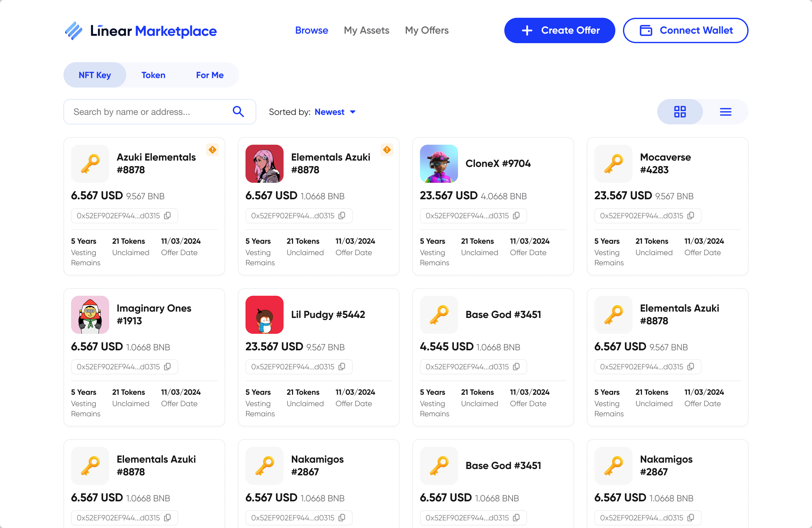Copy address on CloneX #9704 card
Viewport: 812px width, 528px height.
[x=516, y=216]
